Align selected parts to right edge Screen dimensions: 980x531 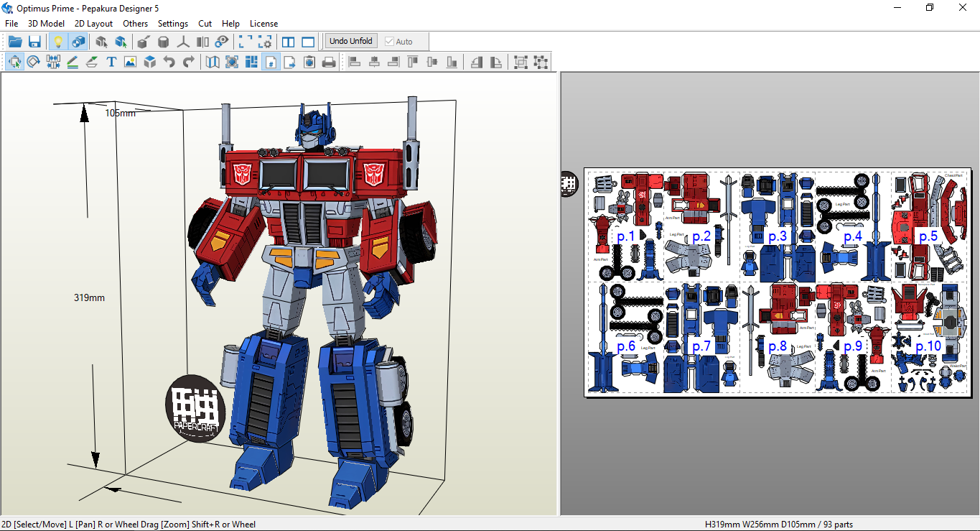pyautogui.click(x=393, y=62)
